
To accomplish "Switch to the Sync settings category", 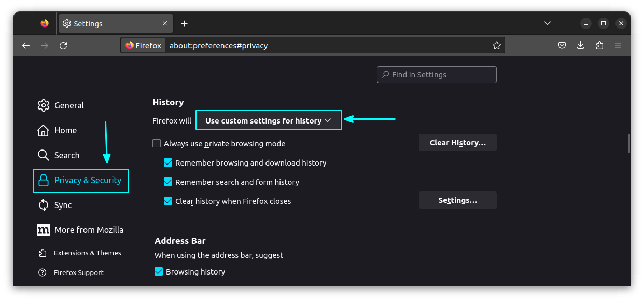I will point(55,205).
